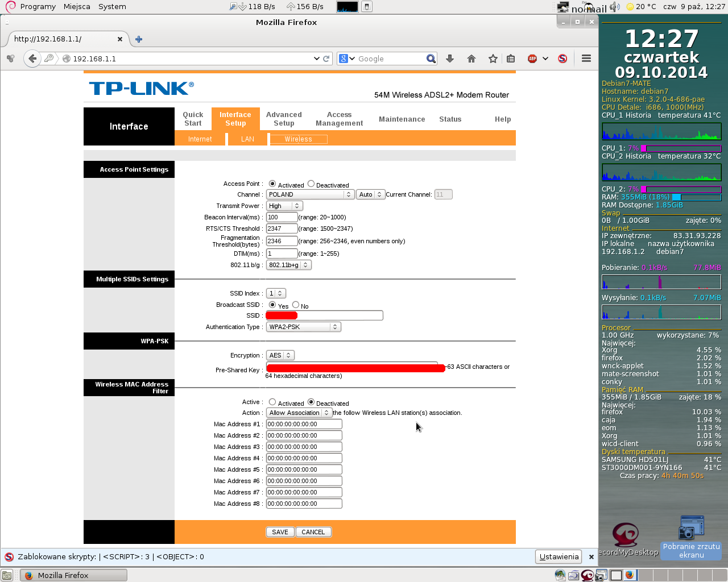Open the Miejsca menu

pos(77,7)
